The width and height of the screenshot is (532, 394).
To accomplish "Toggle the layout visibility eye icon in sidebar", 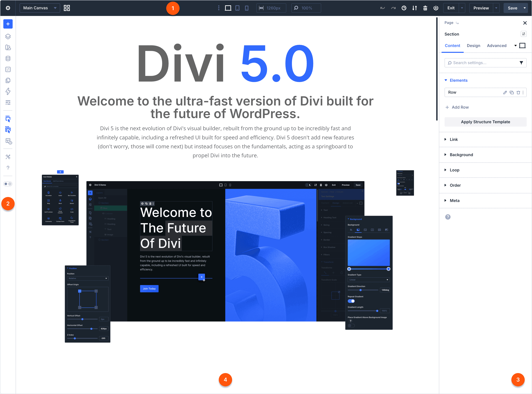I will 9,141.
